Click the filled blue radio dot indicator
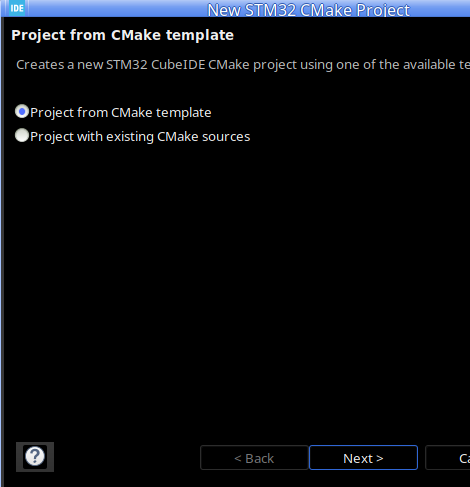Viewport: 470px width, 487px height. click(x=22, y=112)
